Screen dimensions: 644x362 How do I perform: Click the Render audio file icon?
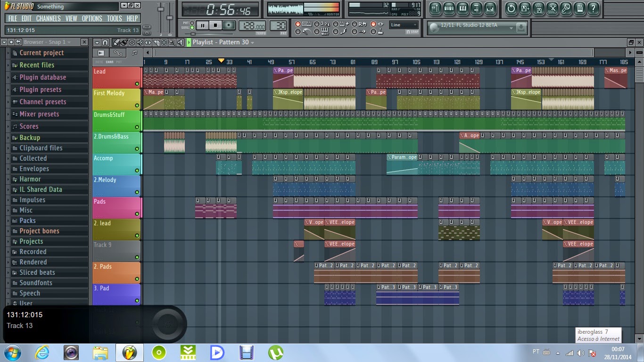[539, 8]
